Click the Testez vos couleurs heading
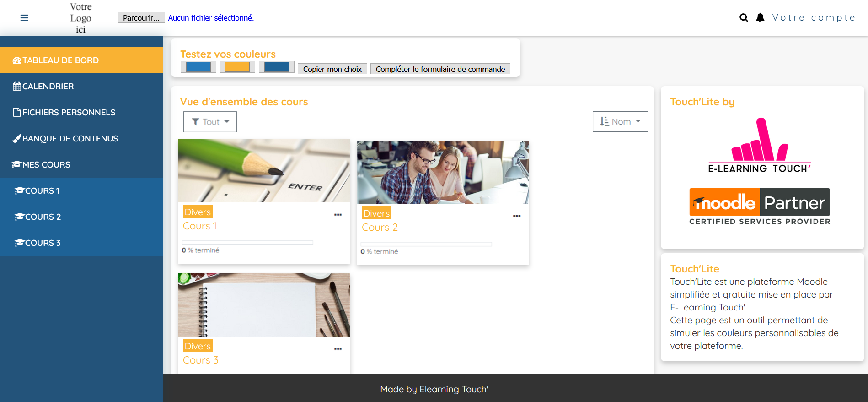 coord(228,54)
